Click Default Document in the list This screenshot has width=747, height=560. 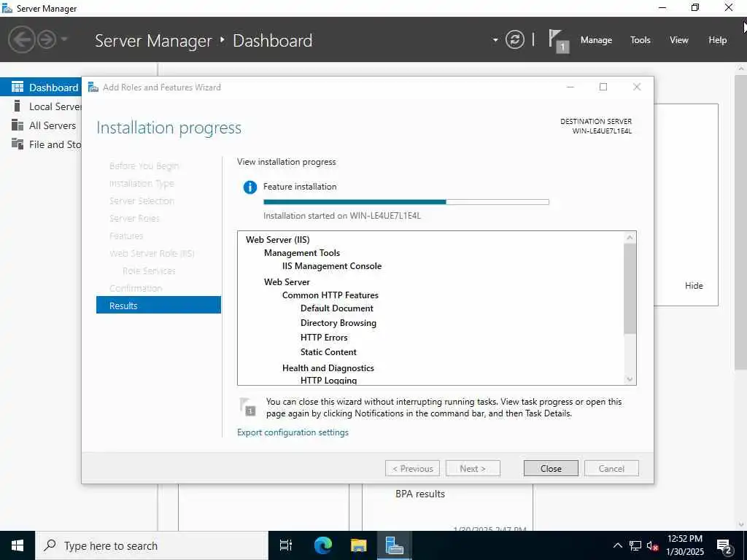[x=337, y=308]
